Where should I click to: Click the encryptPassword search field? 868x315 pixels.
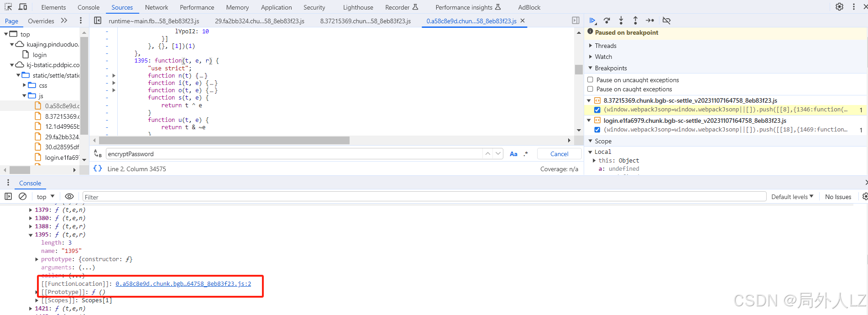coord(294,154)
